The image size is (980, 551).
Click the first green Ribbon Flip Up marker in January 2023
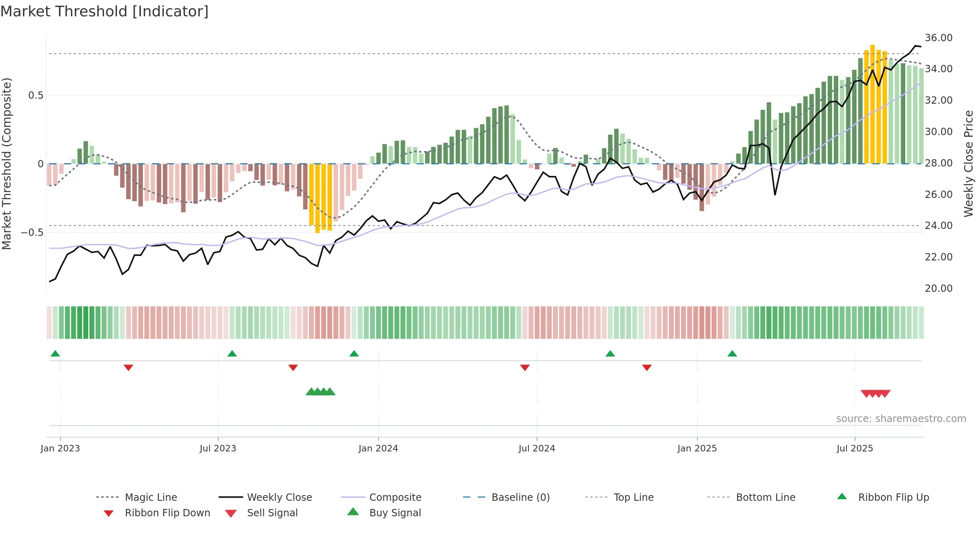pyautogui.click(x=55, y=353)
